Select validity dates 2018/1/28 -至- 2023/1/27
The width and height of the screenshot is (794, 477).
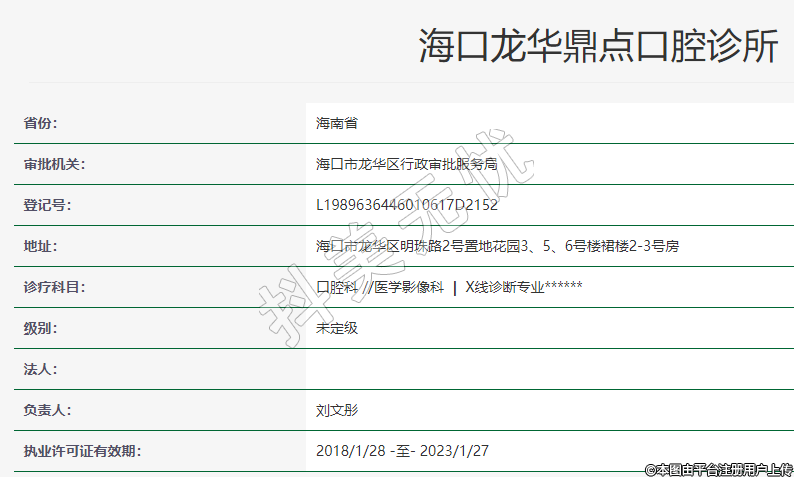coord(402,451)
